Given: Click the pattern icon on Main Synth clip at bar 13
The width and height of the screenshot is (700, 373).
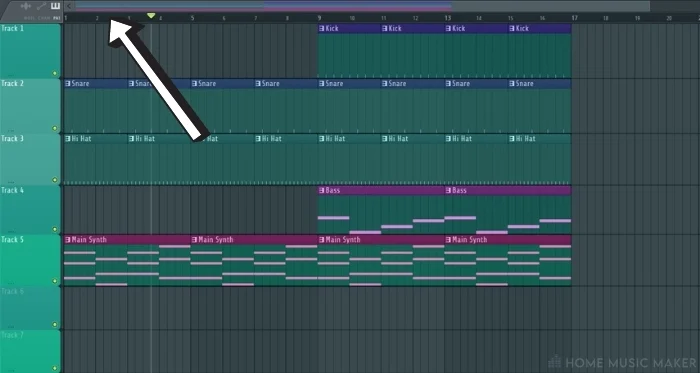Looking at the screenshot, I should click(448, 240).
